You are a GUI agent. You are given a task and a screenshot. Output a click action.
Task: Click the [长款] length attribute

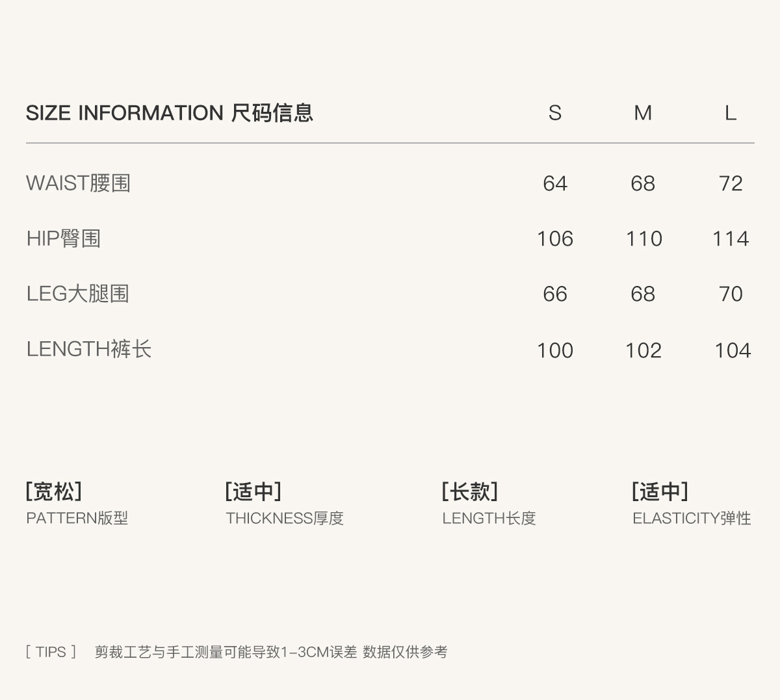click(469, 491)
